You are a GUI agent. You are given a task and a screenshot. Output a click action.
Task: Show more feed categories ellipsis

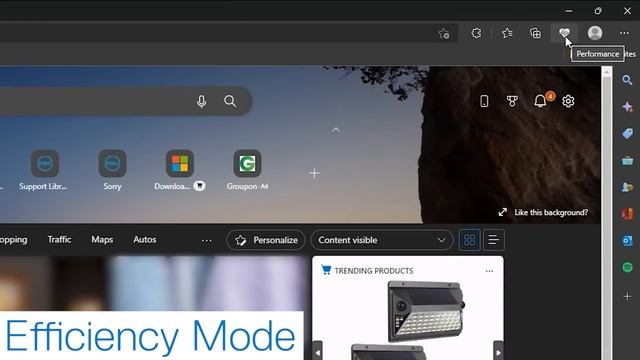[x=207, y=240]
